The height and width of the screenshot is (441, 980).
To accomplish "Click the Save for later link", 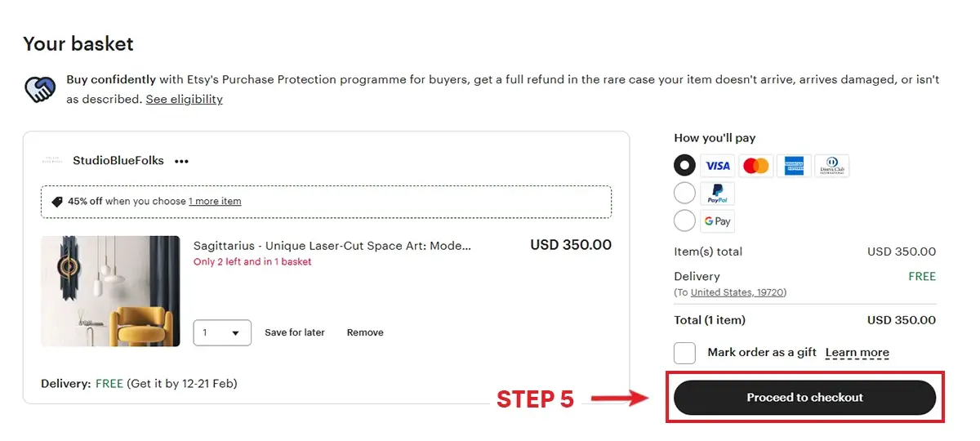I will [295, 333].
